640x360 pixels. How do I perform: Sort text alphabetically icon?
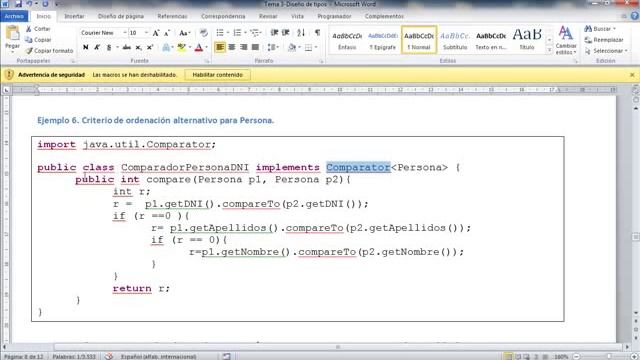(x=301, y=33)
